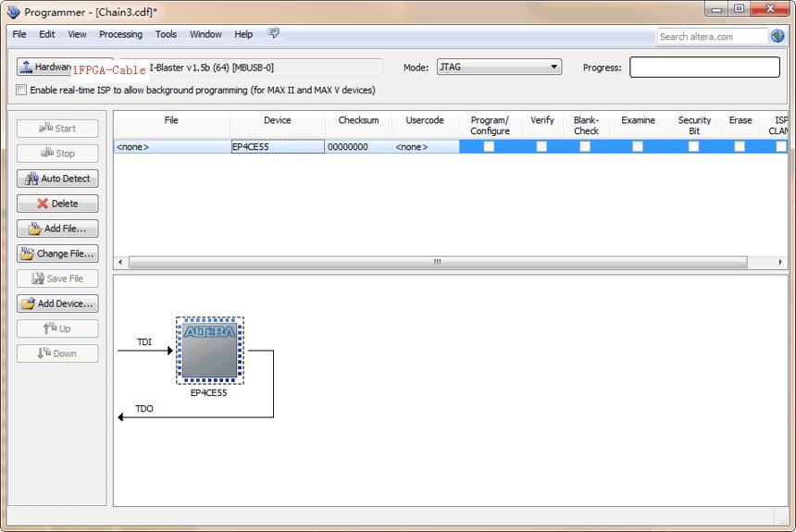The width and height of the screenshot is (796, 532).
Task: Toggle the Blank-Check checkbox
Action: (585, 146)
